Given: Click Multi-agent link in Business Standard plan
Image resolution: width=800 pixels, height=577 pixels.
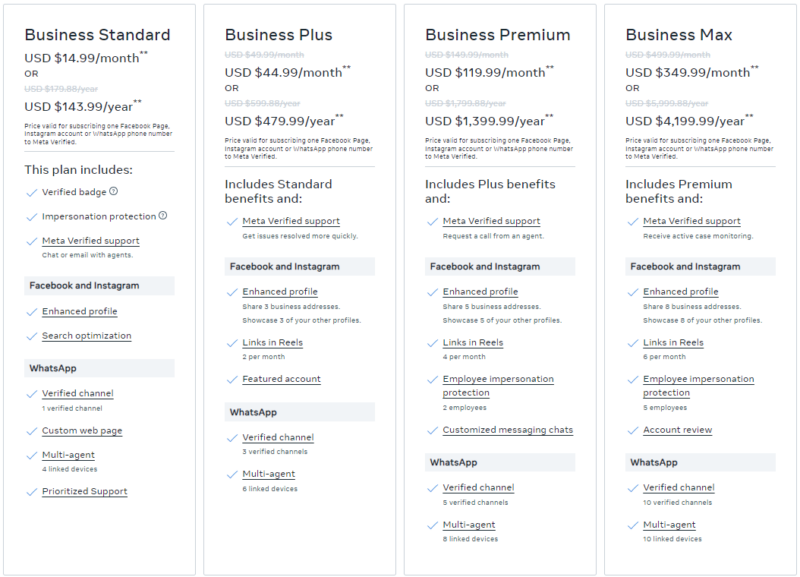Looking at the screenshot, I should coord(68,454).
